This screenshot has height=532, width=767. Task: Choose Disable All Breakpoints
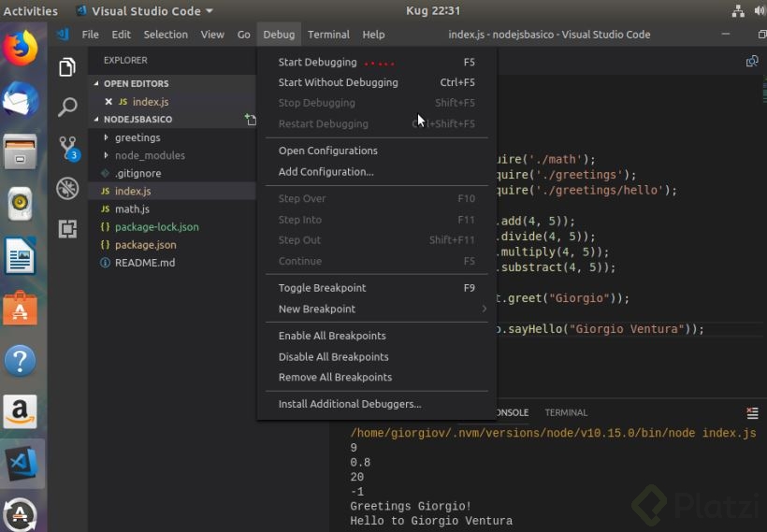coord(333,356)
